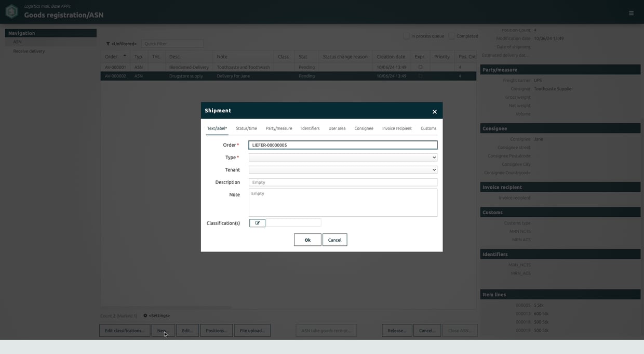The image size is (644, 354).
Task: Close the Shipment dialog with X
Action: [x=435, y=111]
